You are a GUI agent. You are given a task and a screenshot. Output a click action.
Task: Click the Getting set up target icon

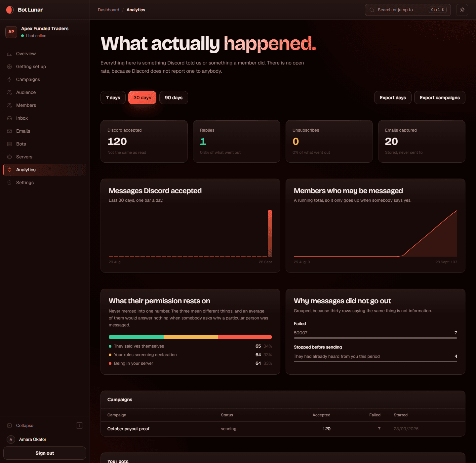coord(10,67)
